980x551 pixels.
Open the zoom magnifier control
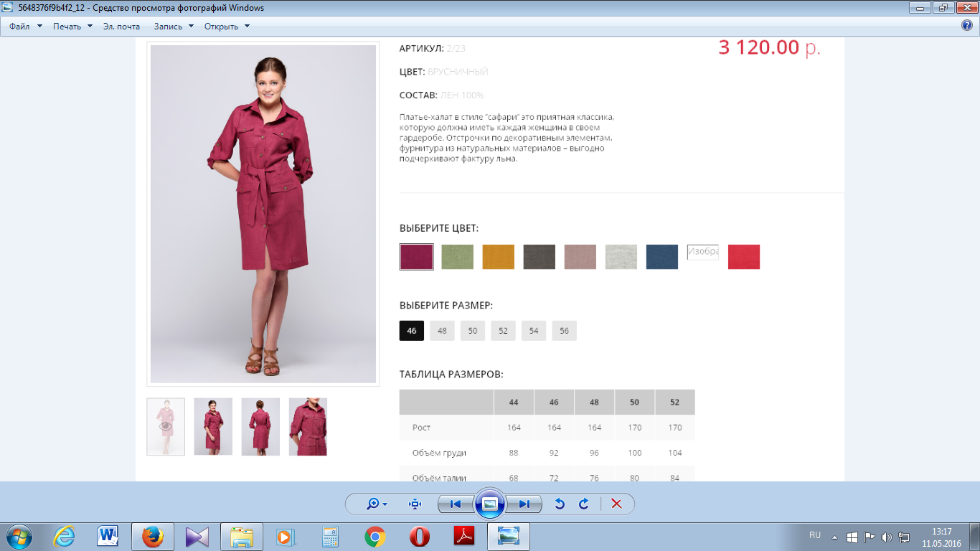coord(373,504)
